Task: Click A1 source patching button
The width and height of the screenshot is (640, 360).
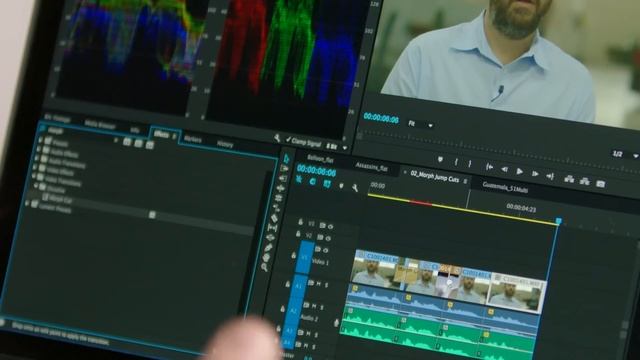Action: [298, 287]
